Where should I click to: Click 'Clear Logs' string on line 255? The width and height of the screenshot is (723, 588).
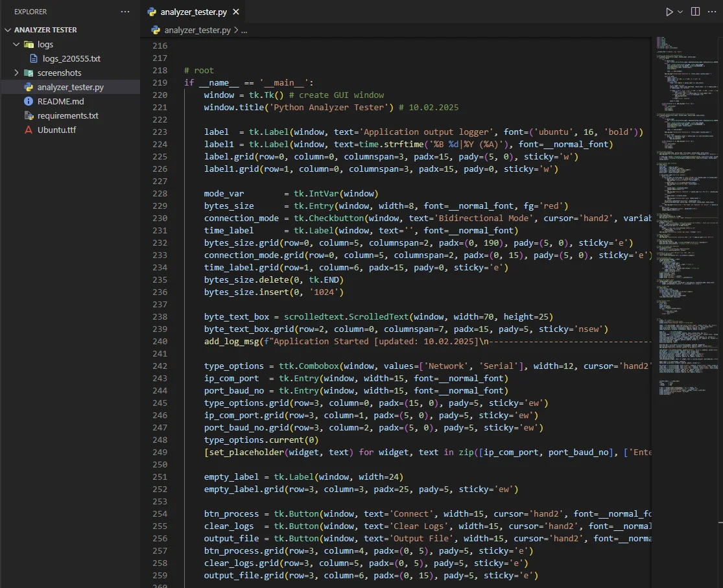coord(419,526)
